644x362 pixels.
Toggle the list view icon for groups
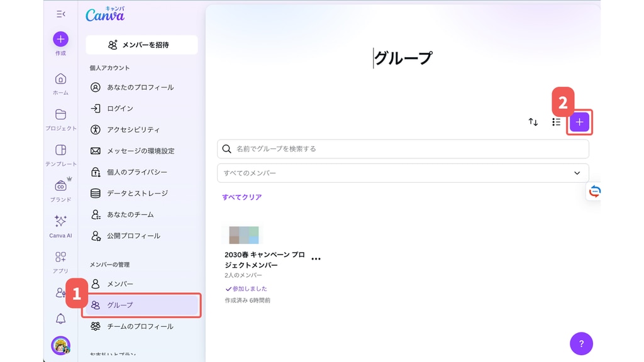pos(556,122)
